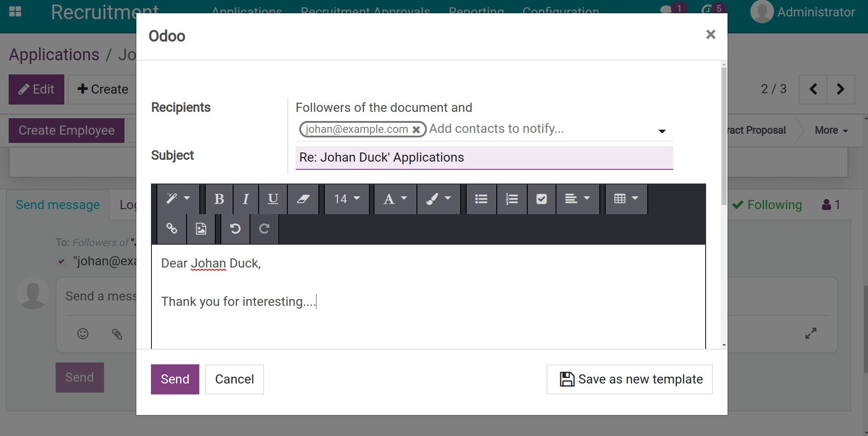Insert an unordered bullet list

click(x=481, y=199)
